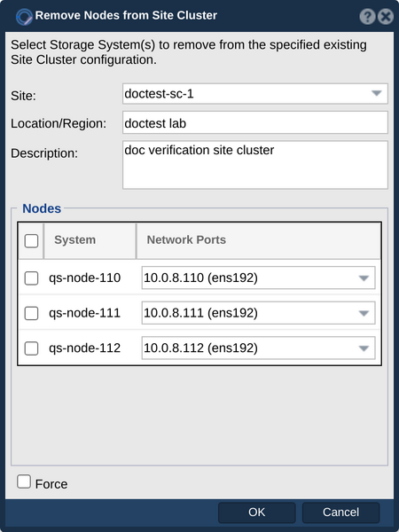Click the dialog title Remove Nodes from Site Cluster
The width and height of the screenshot is (399, 532).
[126, 15]
